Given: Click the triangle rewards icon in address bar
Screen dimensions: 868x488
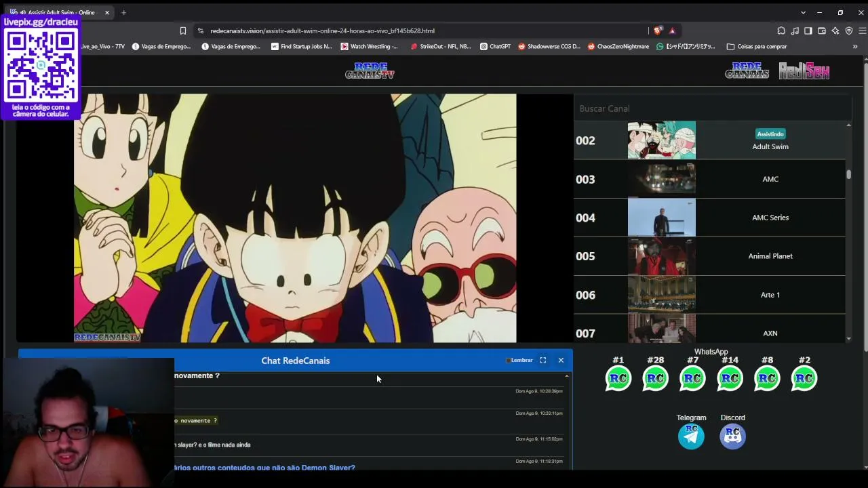Looking at the screenshot, I should pyautogui.click(x=672, y=30).
